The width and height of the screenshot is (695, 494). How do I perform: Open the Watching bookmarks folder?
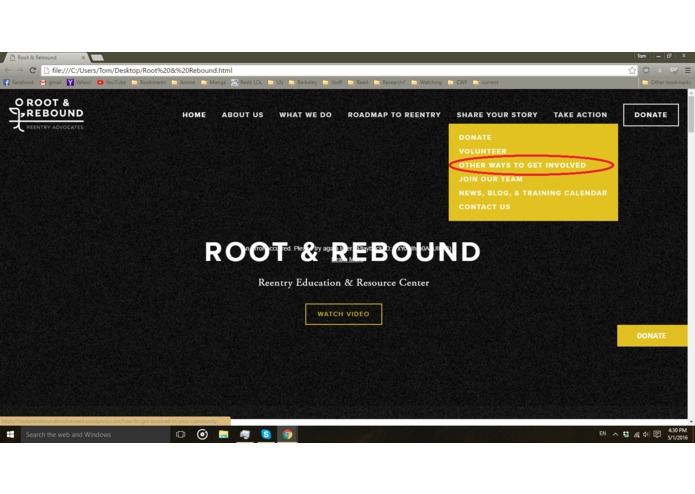[426, 82]
